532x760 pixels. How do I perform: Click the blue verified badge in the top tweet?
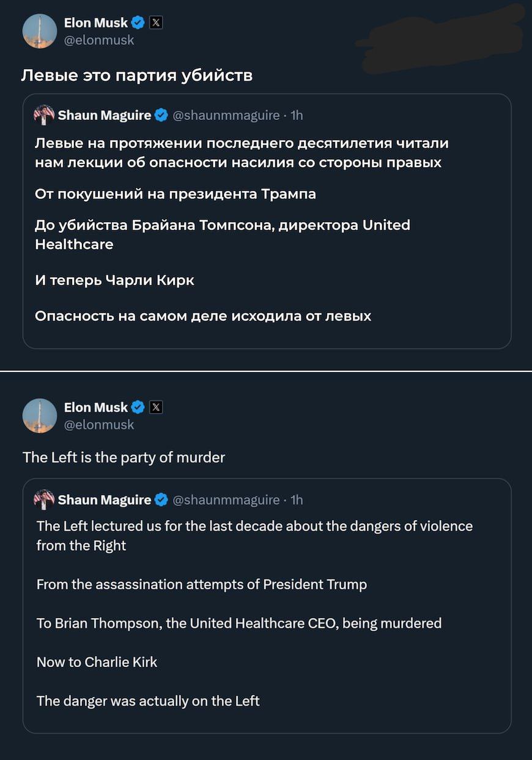[x=138, y=23]
